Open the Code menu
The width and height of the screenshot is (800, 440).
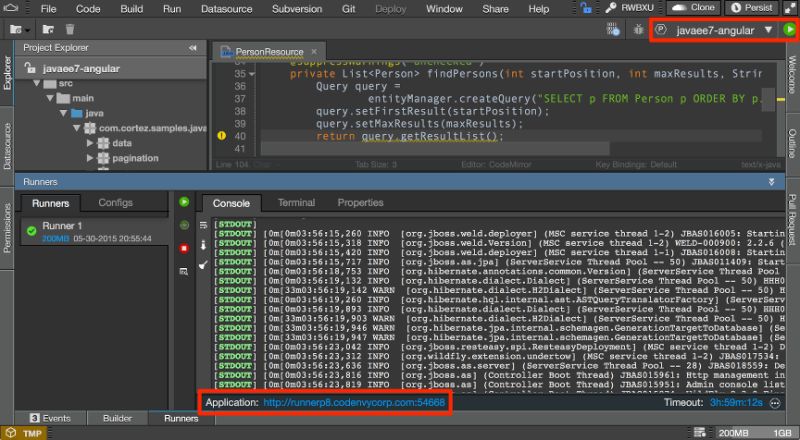[x=88, y=9]
